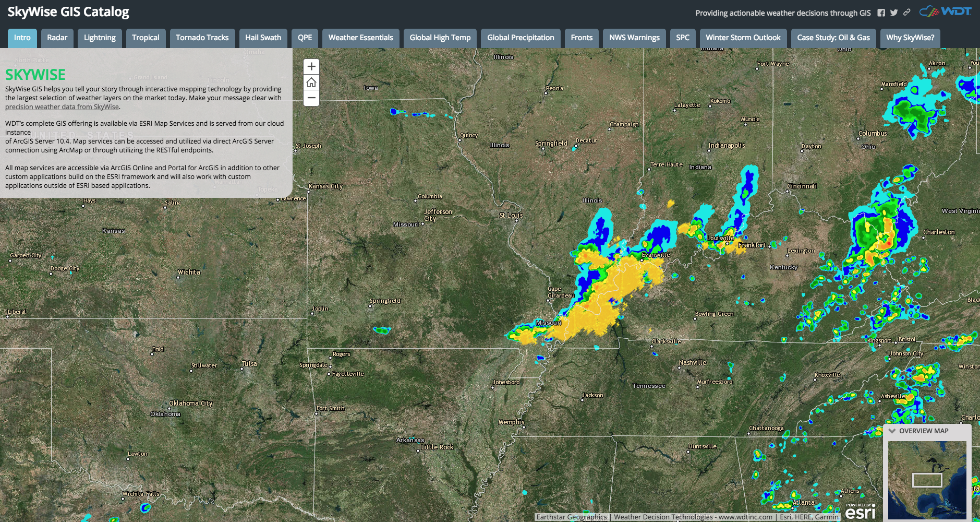Select the Global Precipitation tab
Screen dimensions: 980x522
coord(520,38)
